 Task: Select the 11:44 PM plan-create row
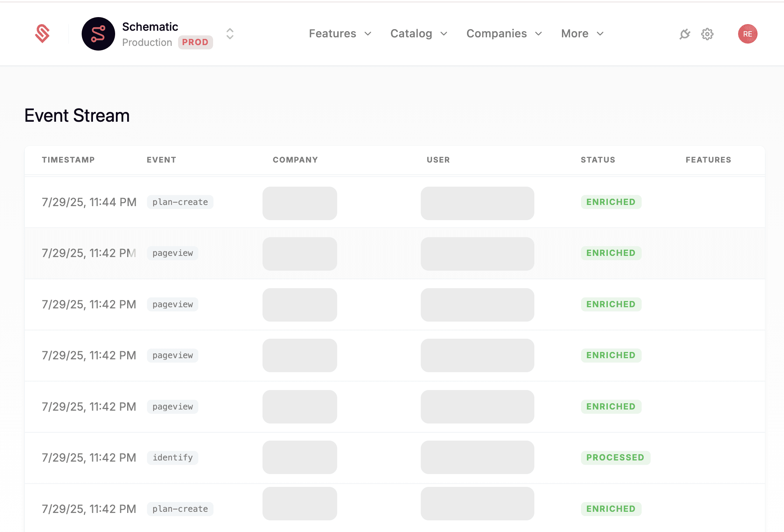click(x=89, y=202)
